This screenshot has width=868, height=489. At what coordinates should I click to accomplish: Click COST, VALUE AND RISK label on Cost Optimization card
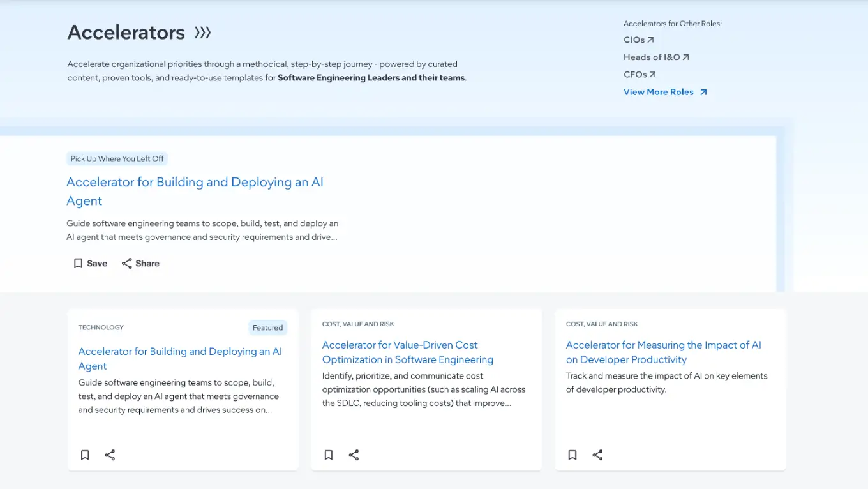click(x=358, y=324)
